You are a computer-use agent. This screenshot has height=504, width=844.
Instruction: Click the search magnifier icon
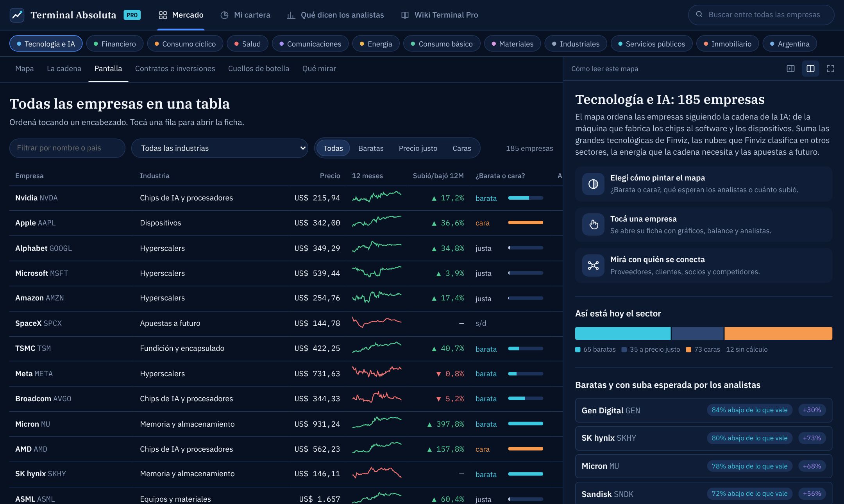699,14
